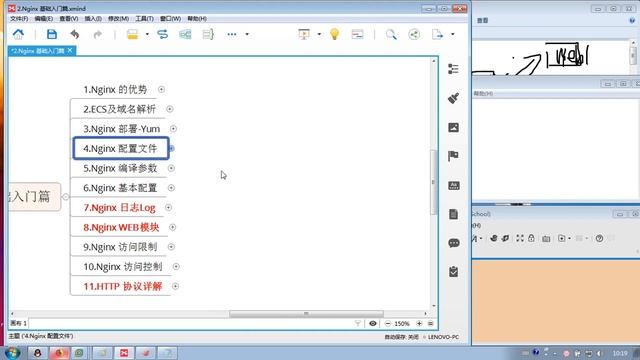Click the Home icon in the XMind toolbar

point(18,34)
